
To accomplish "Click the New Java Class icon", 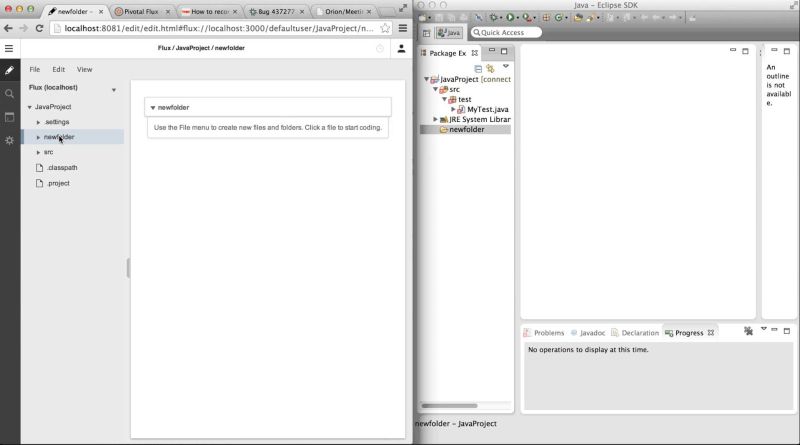I will (558, 17).
